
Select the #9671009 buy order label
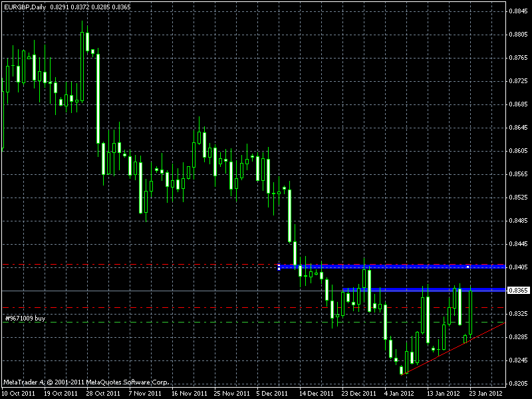(25, 319)
